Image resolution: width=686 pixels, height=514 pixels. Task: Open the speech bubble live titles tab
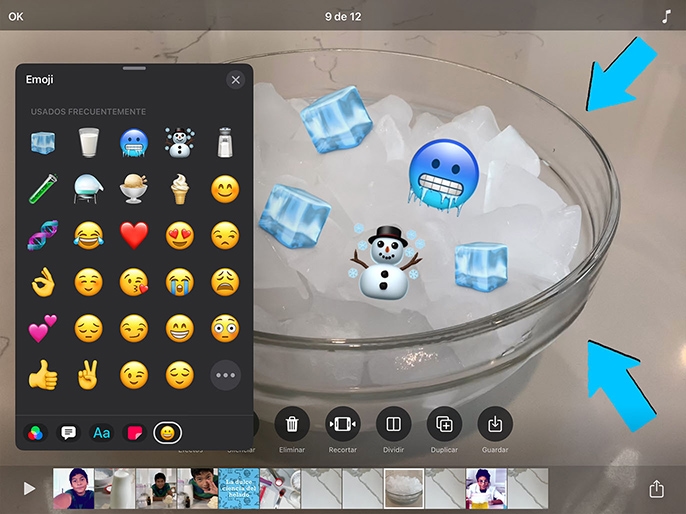(x=68, y=433)
